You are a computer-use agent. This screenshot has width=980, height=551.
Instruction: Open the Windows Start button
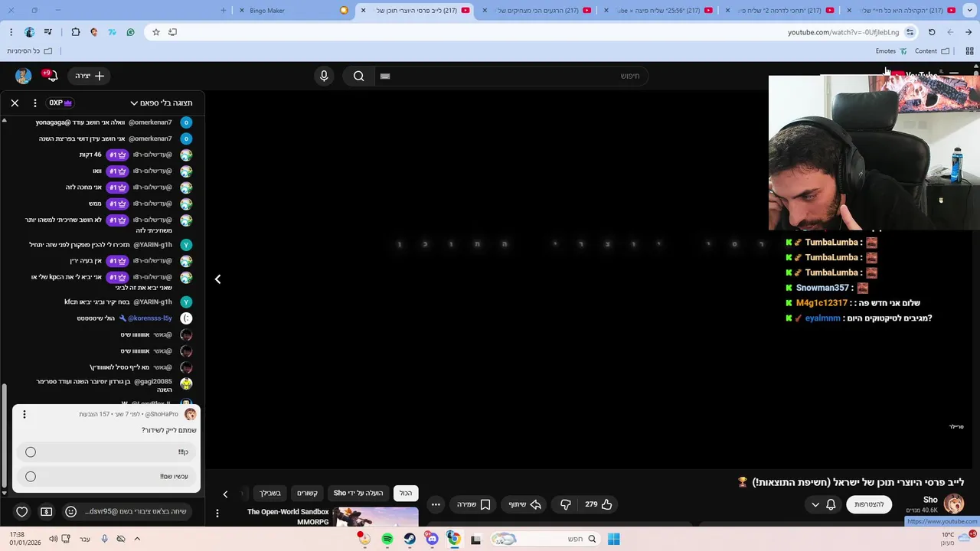point(613,539)
